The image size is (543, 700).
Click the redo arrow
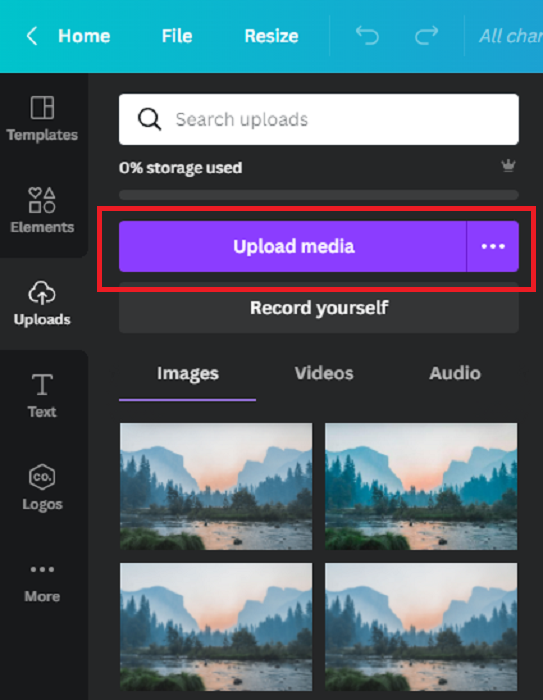(x=426, y=36)
